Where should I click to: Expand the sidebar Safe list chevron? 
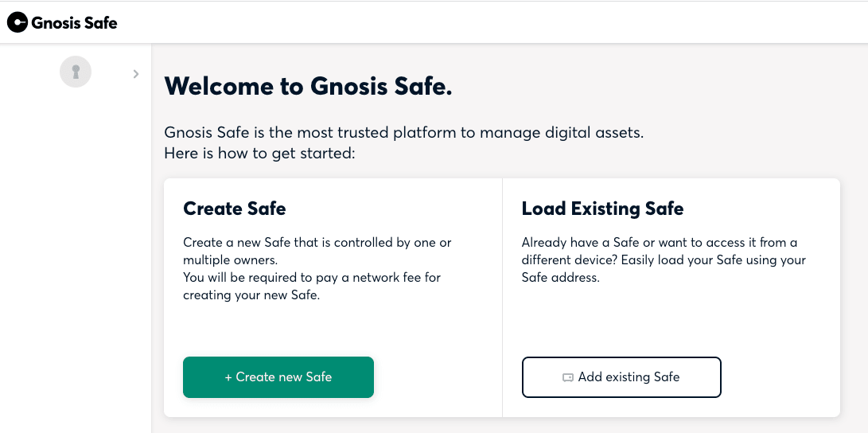135,74
